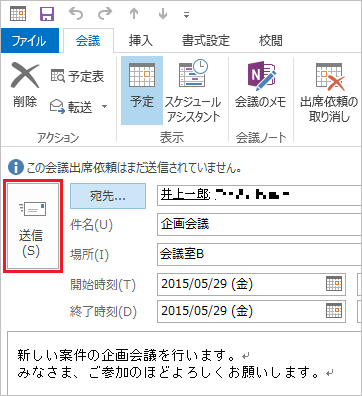362x396 pixels.
Task: Click the 宛先... recipients button
Action: click(x=108, y=196)
